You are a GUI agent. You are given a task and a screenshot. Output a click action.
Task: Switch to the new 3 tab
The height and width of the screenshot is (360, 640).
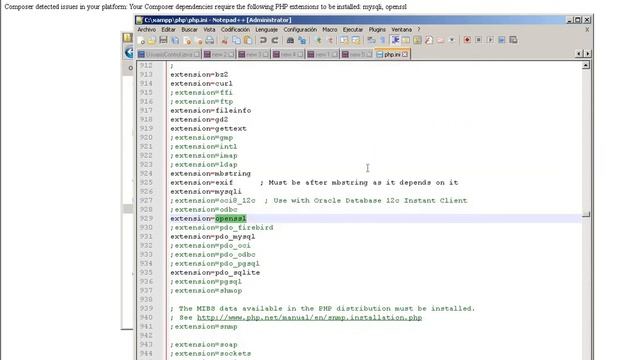253,54
